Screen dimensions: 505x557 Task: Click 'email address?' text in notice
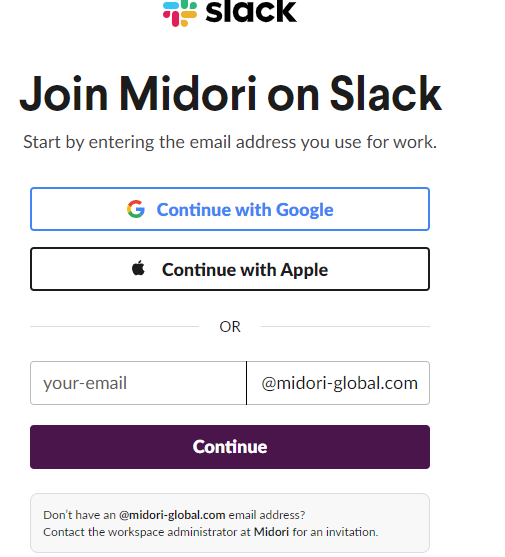[267, 515]
